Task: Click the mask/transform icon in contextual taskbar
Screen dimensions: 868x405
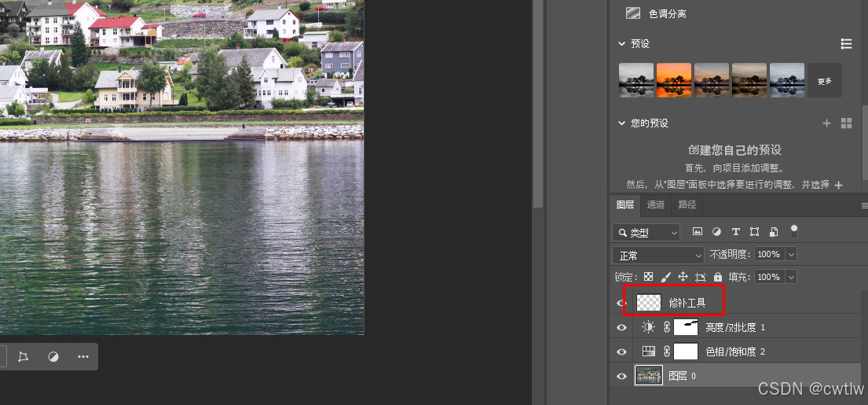Action: [23, 356]
